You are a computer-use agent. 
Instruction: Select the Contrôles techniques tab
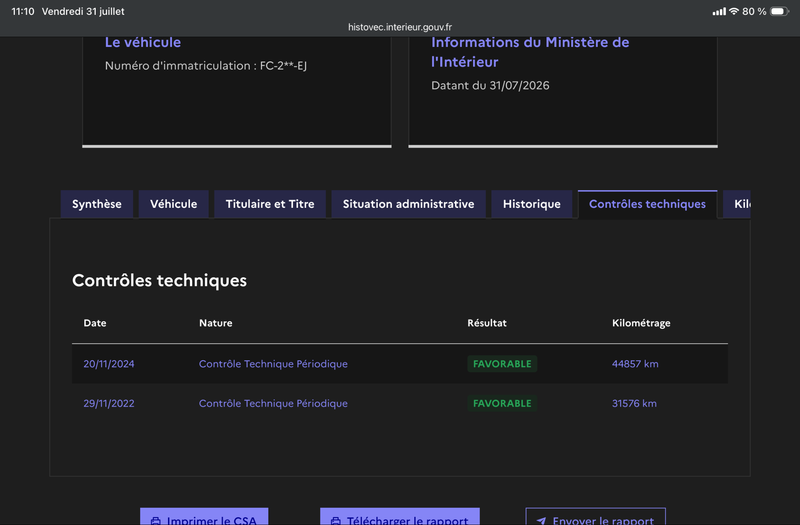tap(647, 204)
